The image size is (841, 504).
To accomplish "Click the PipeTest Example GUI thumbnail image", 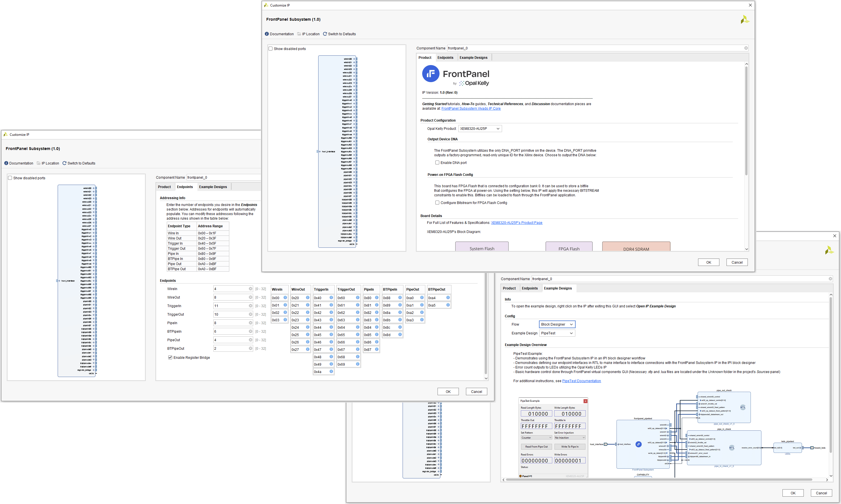I will tap(553, 438).
